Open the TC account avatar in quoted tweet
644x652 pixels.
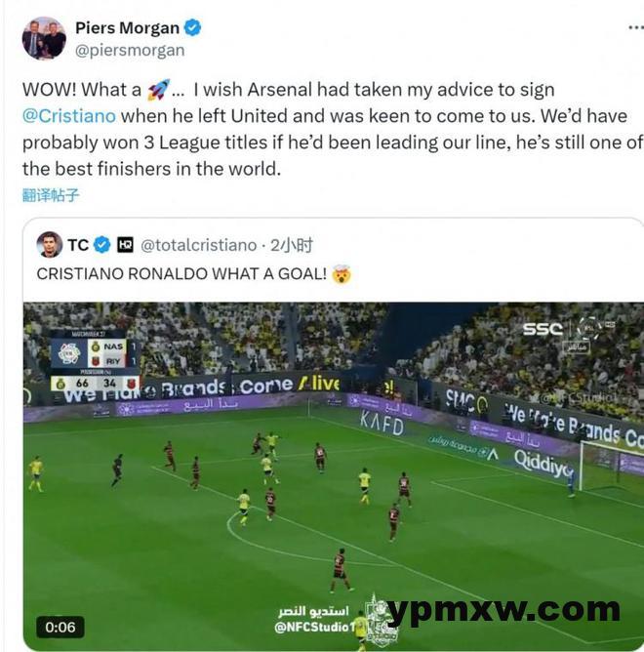[x=50, y=244]
